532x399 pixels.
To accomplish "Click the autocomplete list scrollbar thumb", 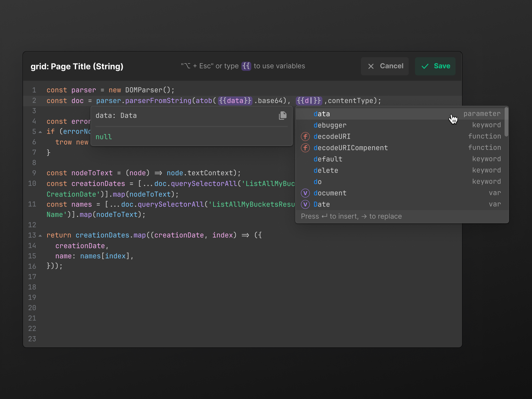I will point(506,122).
